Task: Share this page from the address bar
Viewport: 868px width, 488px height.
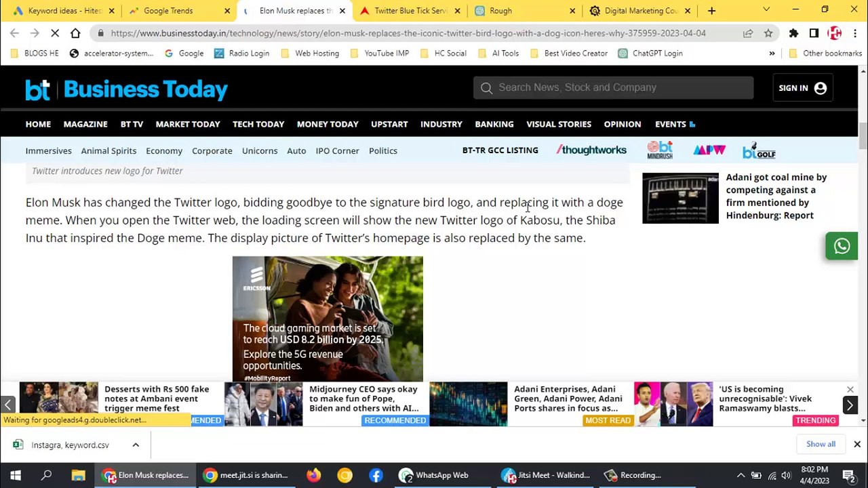Action: [748, 33]
